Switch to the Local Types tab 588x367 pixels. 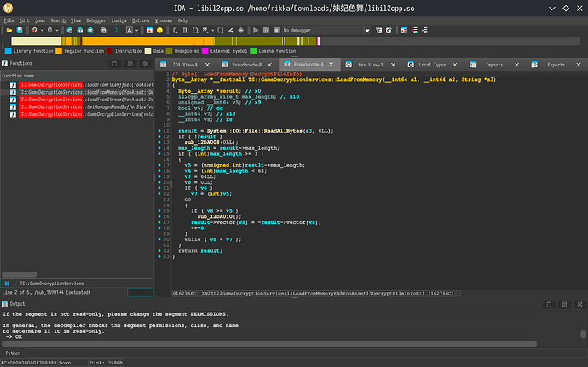[432, 65]
